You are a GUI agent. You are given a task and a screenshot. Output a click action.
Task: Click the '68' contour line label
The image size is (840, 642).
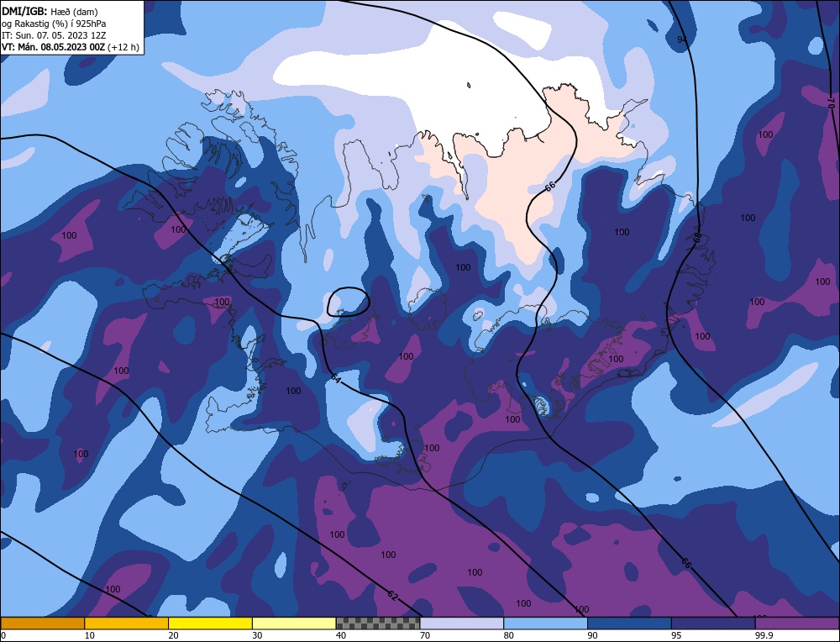[x=697, y=239]
